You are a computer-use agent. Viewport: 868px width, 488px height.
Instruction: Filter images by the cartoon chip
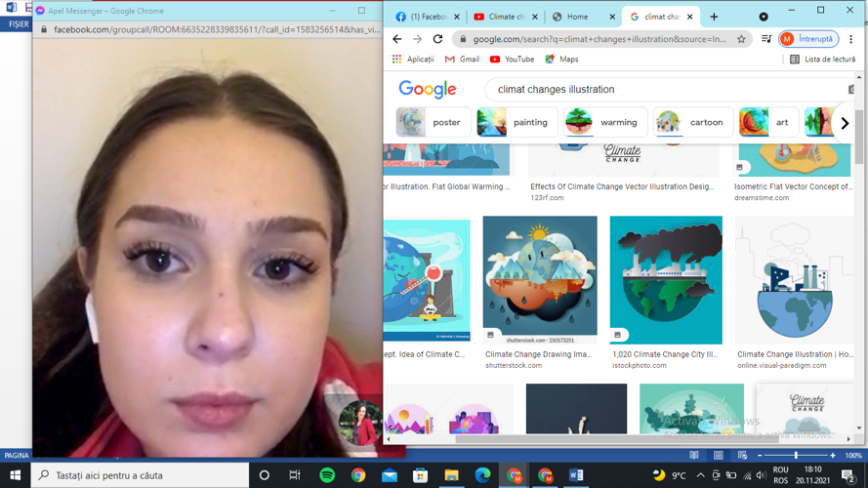pos(693,123)
